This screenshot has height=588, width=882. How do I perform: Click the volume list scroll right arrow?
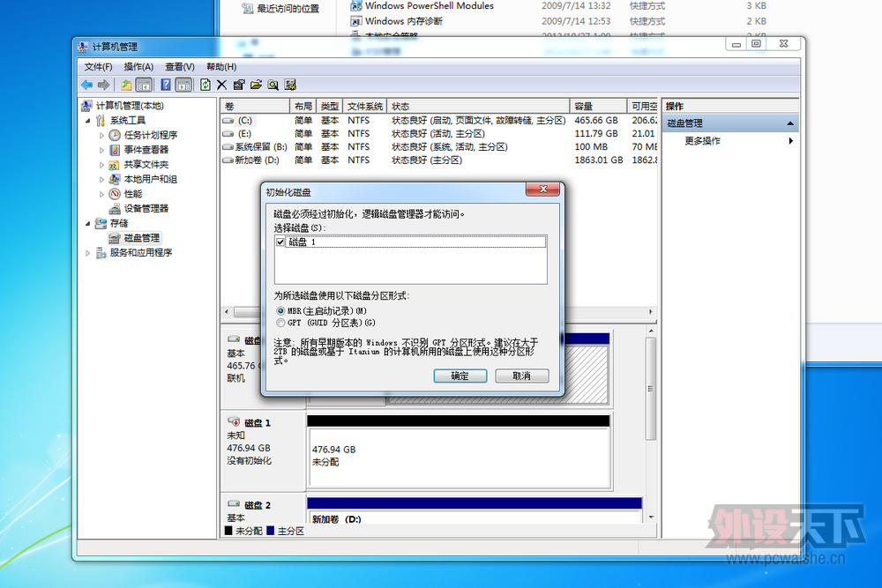click(651, 311)
